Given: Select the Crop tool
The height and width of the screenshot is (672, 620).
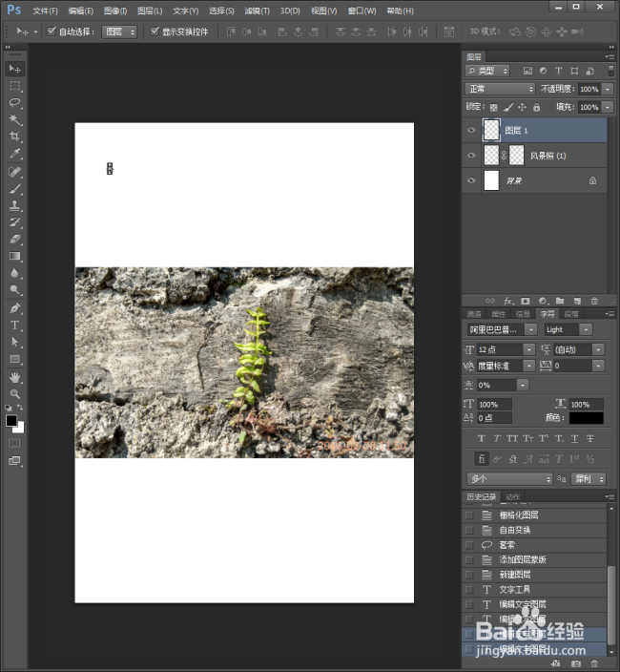Looking at the screenshot, I should point(15,136).
